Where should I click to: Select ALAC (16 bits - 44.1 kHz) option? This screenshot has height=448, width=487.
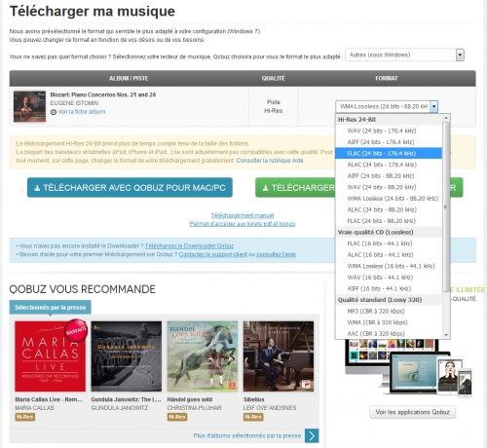pyautogui.click(x=389, y=255)
